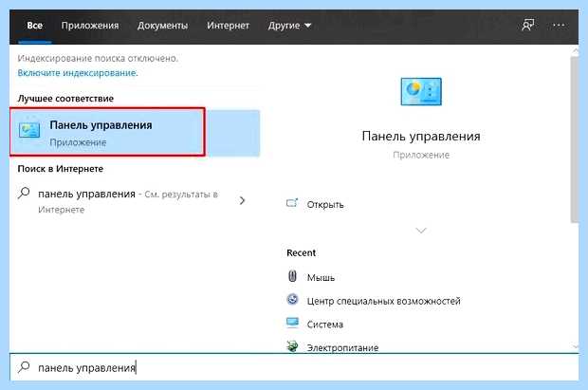Click the Панель управления title in preview pane
Screen dimensions: 588x390
click(421, 136)
